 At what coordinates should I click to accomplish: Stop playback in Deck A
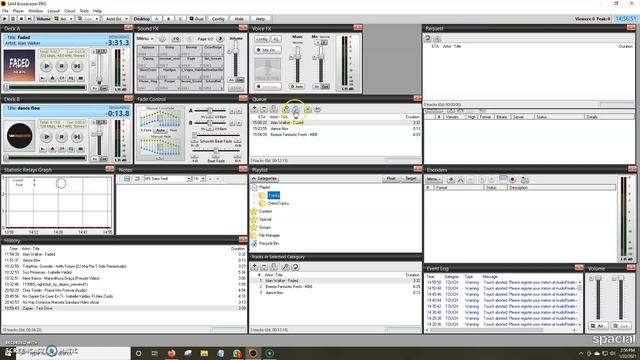[x=61, y=66]
